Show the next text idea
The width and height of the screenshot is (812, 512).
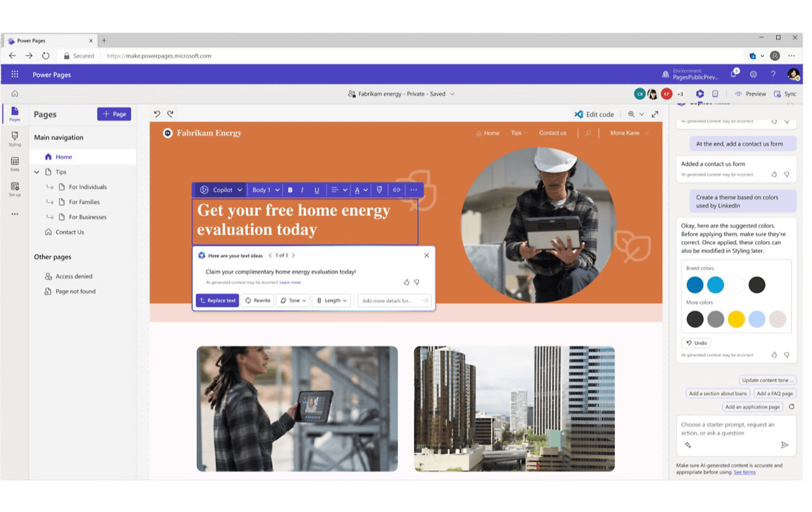(293, 256)
